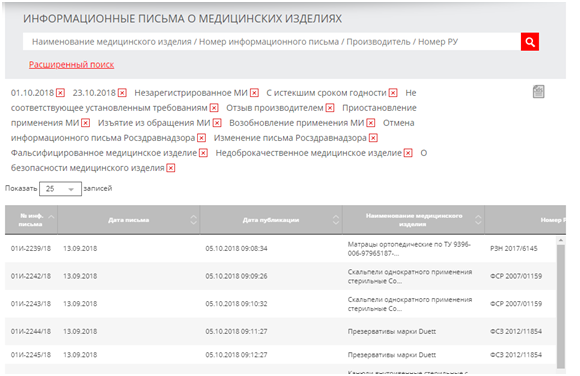
Task: Click the export document icon above table
Action: [x=539, y=91]
